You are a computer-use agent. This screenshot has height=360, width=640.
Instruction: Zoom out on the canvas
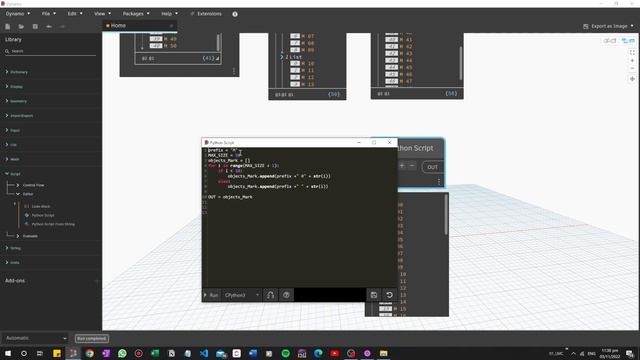pyautogui.click(x=632, y=68)
